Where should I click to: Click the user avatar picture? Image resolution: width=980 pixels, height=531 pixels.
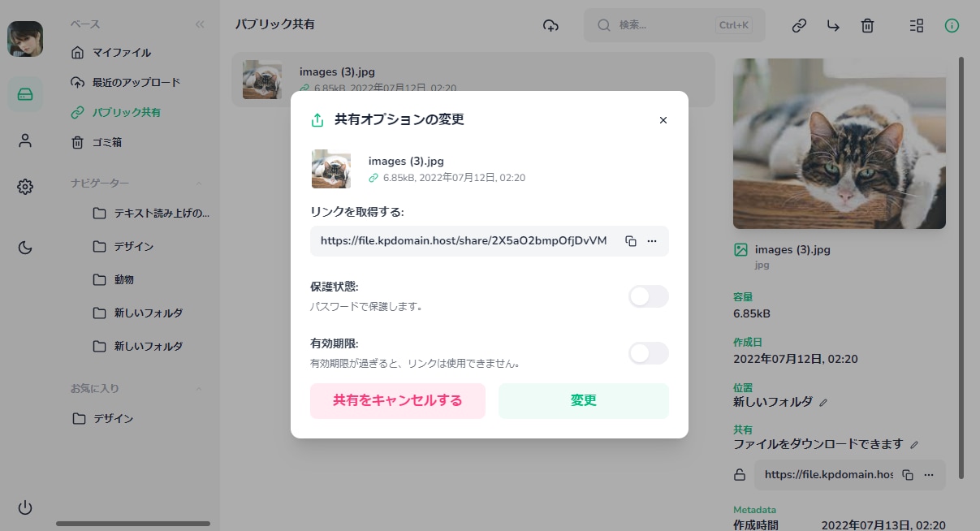coord(25,39)
